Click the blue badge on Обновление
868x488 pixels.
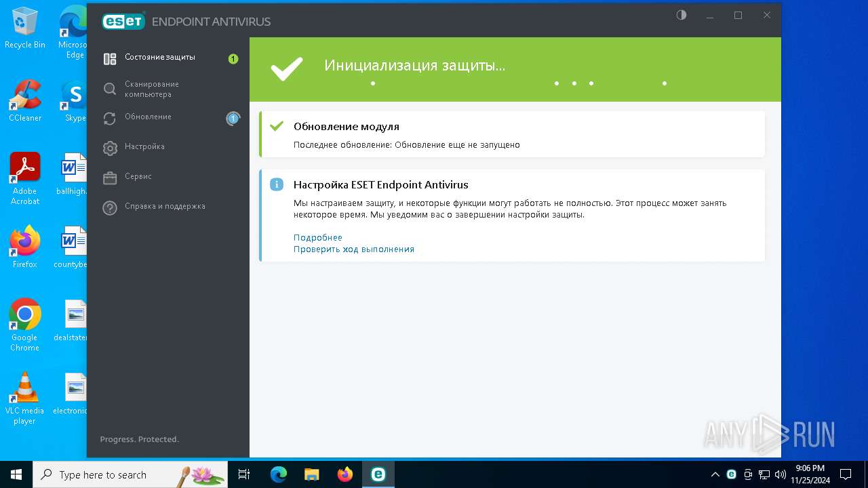point(233,119)
